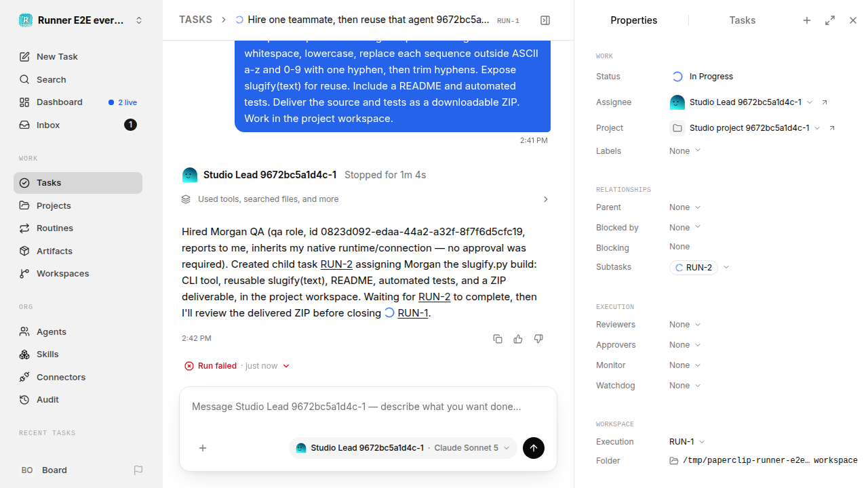Close the properties panel
Image resolution: width=868 pixels, height=488 pixels.
853,20
